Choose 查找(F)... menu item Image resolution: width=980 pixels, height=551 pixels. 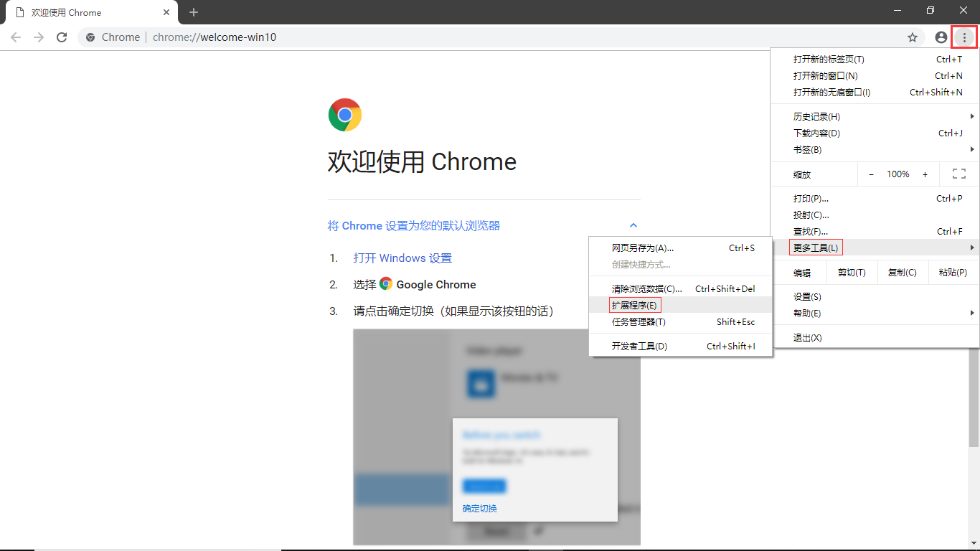coord(875,231)
